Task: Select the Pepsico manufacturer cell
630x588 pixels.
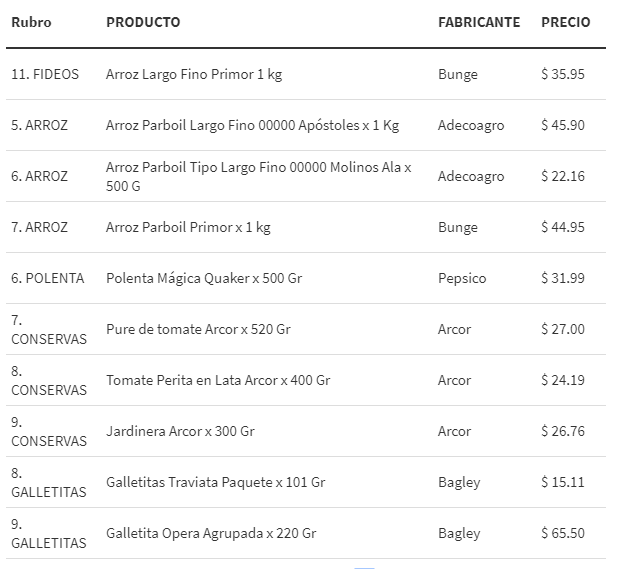Action: [462, 278]
